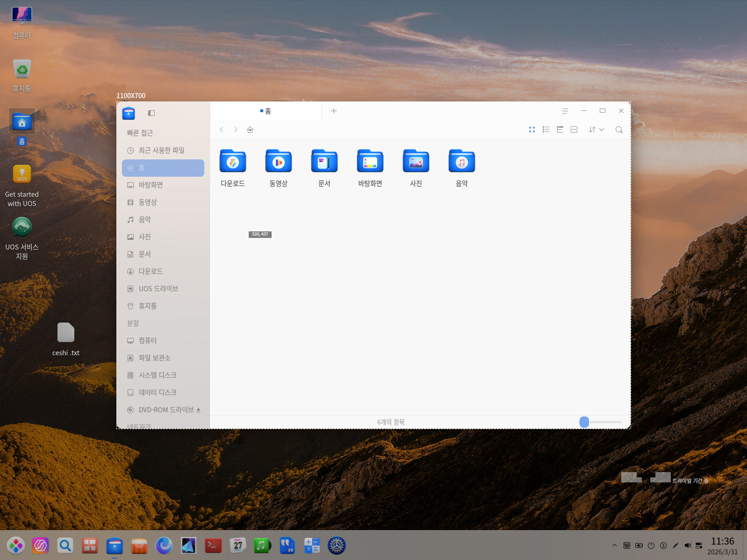Launch the terminal from the dock
Viewport: 747px width, 560px height.
pyautogui.click(x=213, y=545)
